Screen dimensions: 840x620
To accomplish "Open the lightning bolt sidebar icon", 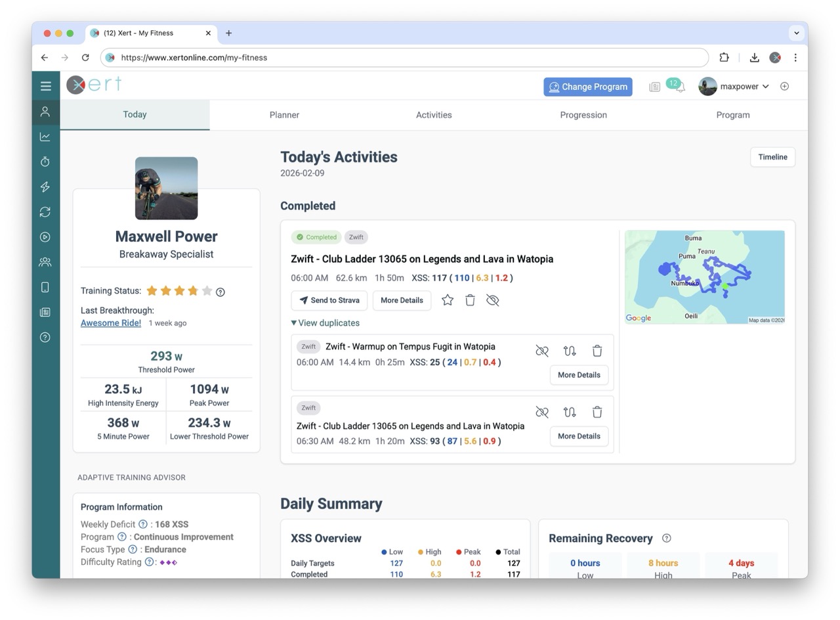I will click(45, 187).
